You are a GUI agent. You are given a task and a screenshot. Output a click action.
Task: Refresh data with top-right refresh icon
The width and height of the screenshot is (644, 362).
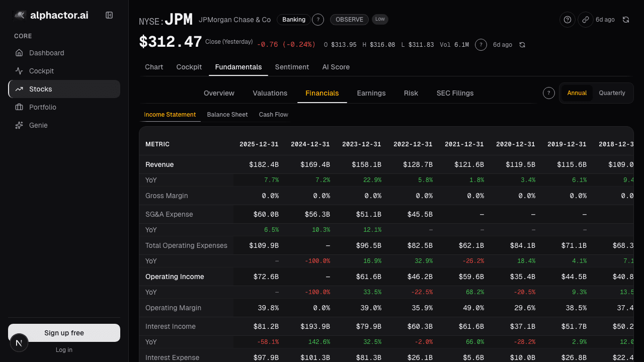(x=626, y=20)
